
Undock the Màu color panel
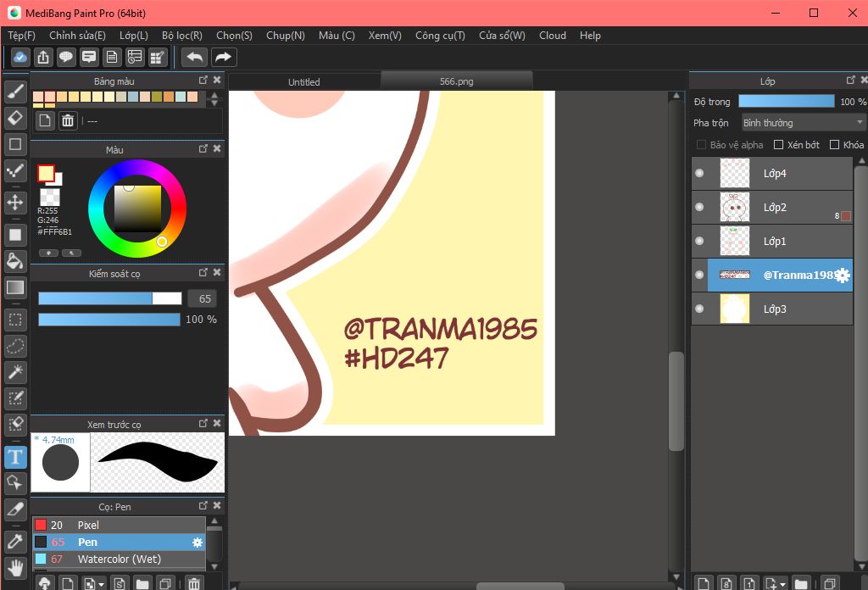tap(203, 149)
